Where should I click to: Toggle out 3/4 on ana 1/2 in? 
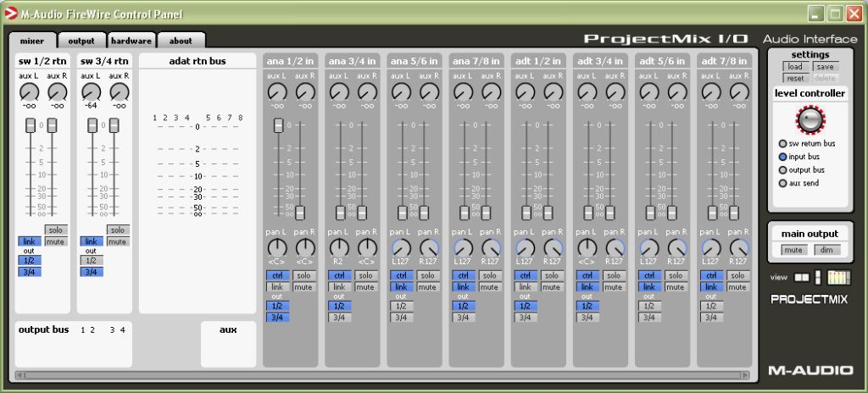[277, 317]
